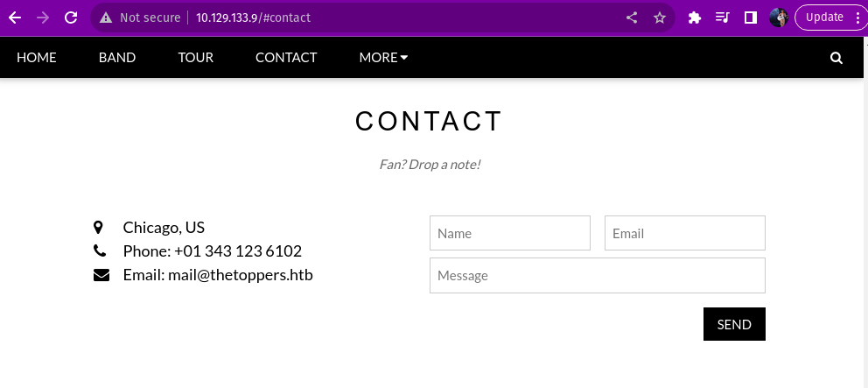Share this page via the share icon
This screenshot has width=868, height=388.
tap(632, 18)
